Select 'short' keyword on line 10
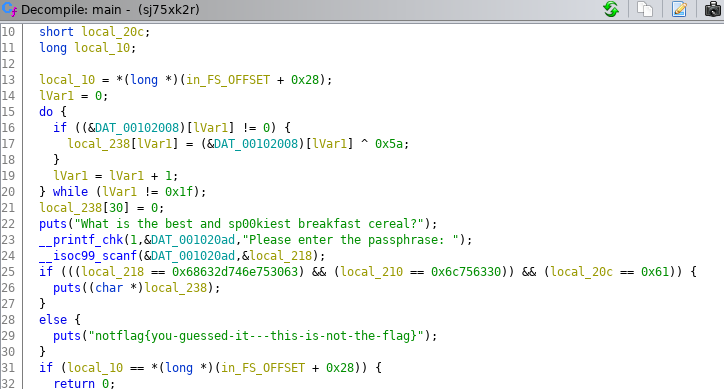The width and height of the screenshot is (724, 389). pos(56,32)
